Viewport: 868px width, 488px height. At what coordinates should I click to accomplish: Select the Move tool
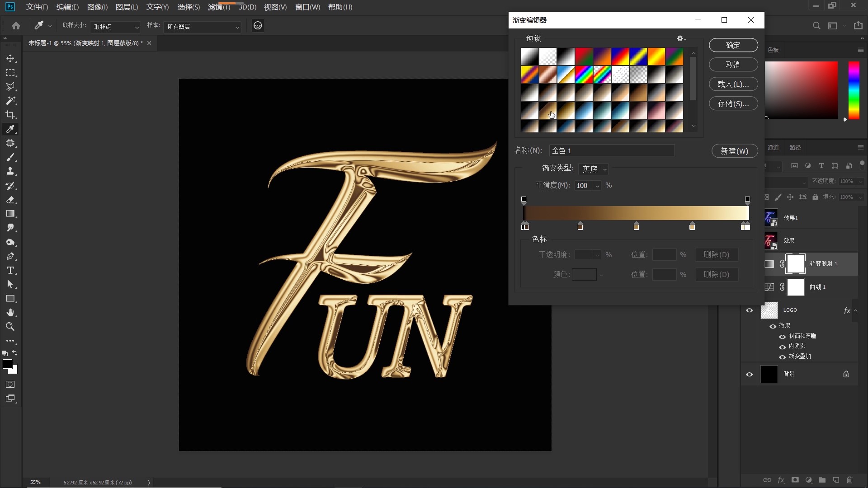tap(10, 59)
